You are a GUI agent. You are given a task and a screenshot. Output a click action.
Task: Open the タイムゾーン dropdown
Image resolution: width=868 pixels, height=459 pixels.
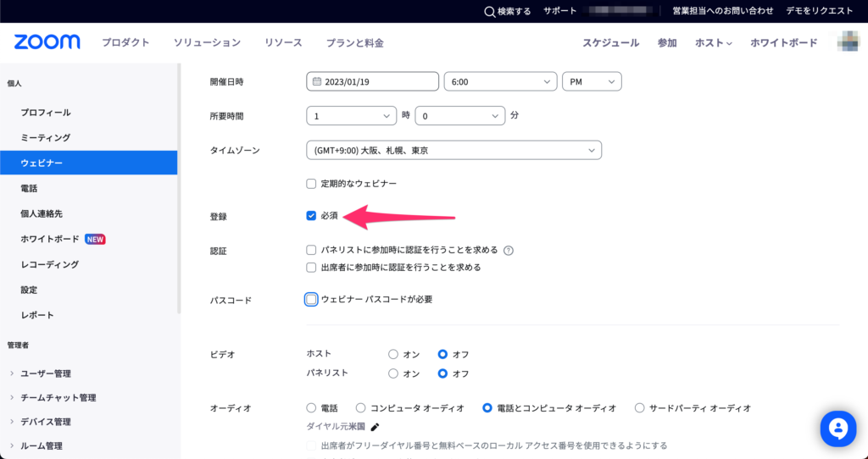pyautogui.click(x=454, y=151)
